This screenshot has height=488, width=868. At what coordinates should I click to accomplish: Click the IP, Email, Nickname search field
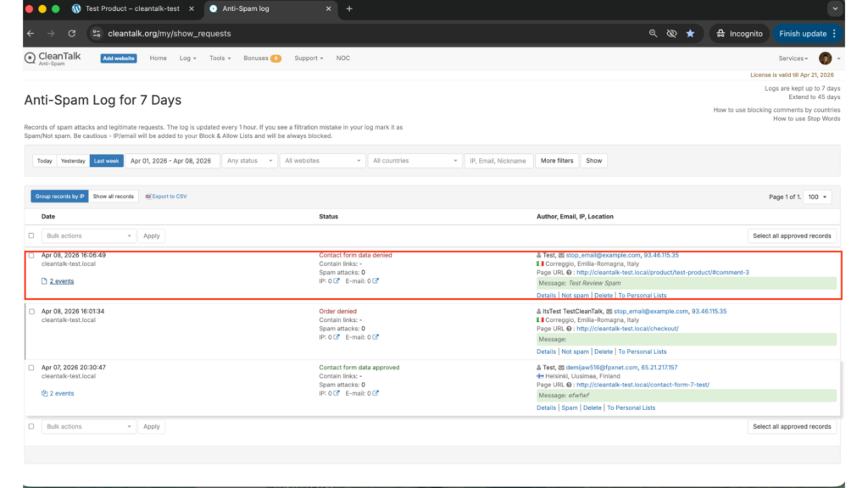[x=497, y=159]
